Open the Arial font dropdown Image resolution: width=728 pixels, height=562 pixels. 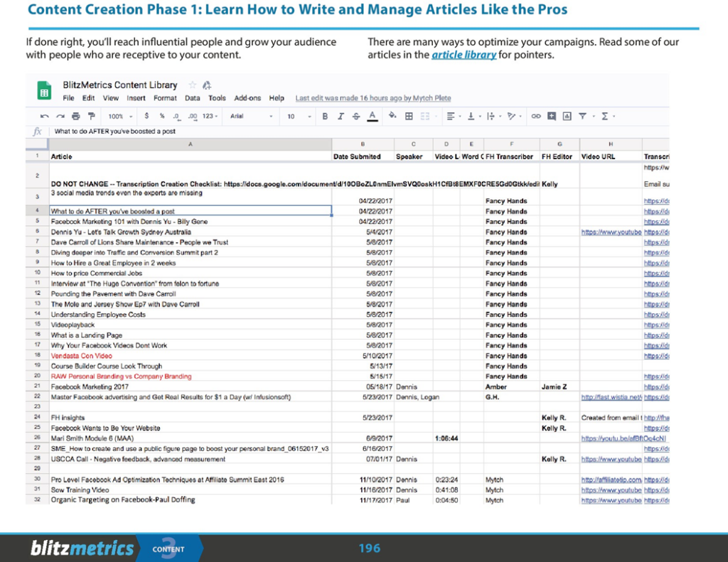click(251, 116)
